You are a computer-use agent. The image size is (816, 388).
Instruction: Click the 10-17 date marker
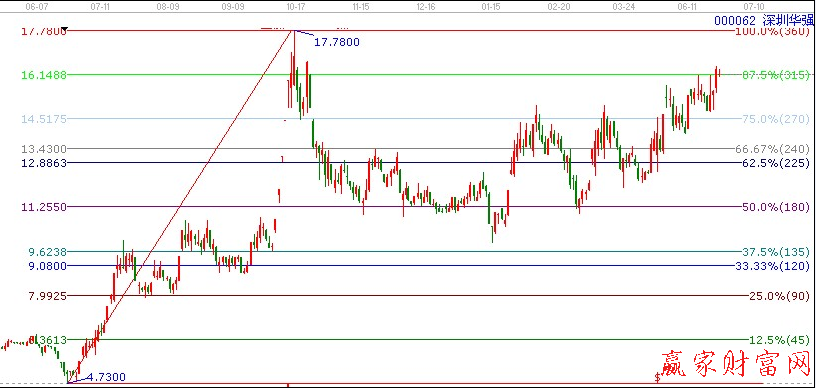(x=296, y=7)
